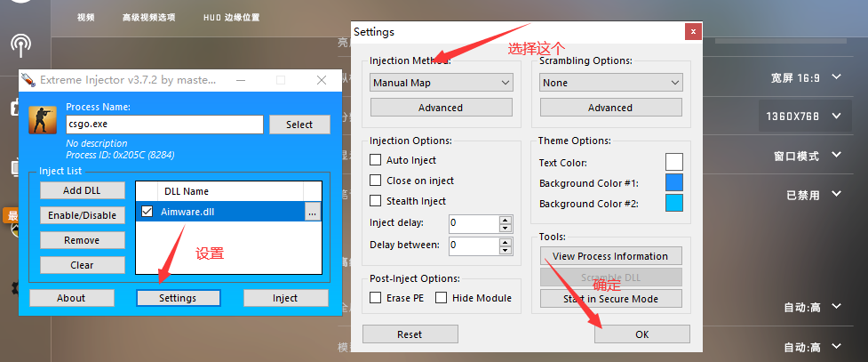Image resolution: width=868 pixels, height=362 pixels.
Task: Decrease Delay between with down arrow
Action: (x=505, y=249)
